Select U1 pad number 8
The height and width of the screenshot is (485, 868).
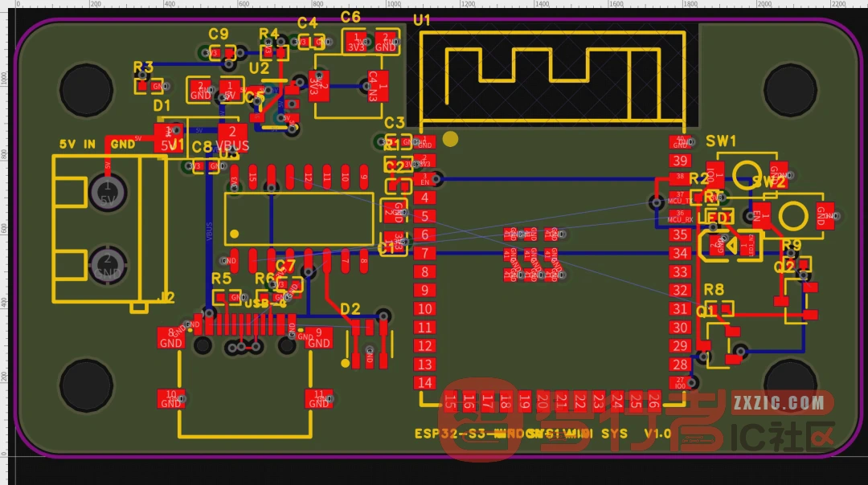pos(424,271)
